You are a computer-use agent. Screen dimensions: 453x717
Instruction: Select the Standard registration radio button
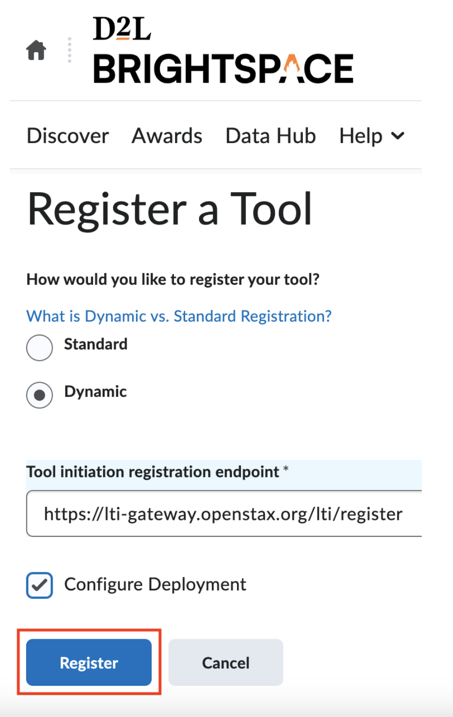coord(39,348)
